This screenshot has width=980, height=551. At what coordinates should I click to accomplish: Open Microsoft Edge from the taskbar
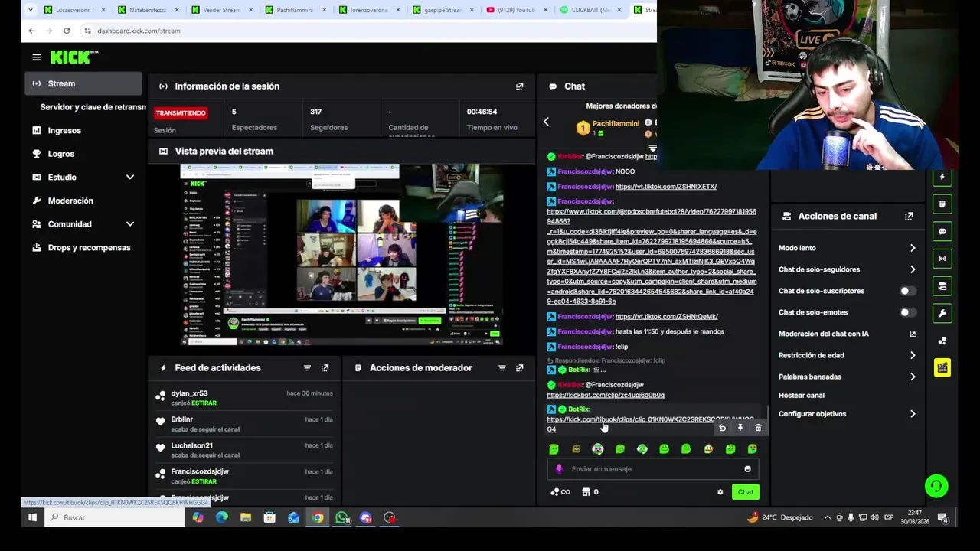point(222,517)
